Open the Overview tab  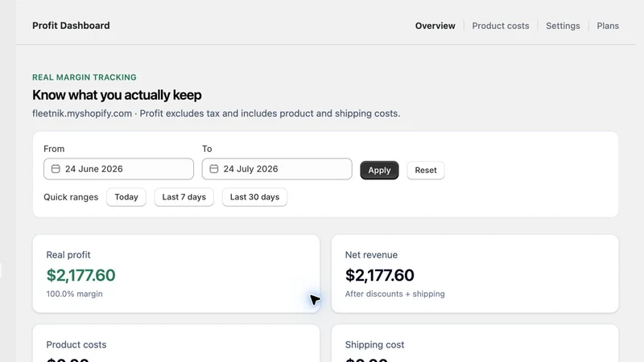point(435,26)
